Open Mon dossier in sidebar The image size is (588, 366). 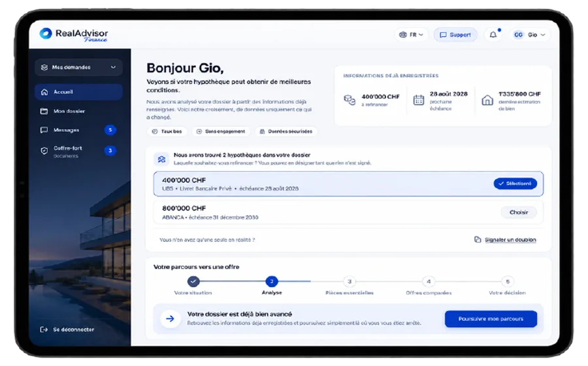point(79,111)
